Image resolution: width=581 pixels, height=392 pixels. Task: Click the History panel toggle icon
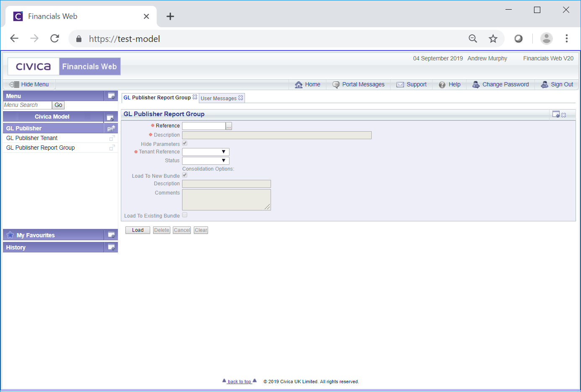(x=111, y=247)
